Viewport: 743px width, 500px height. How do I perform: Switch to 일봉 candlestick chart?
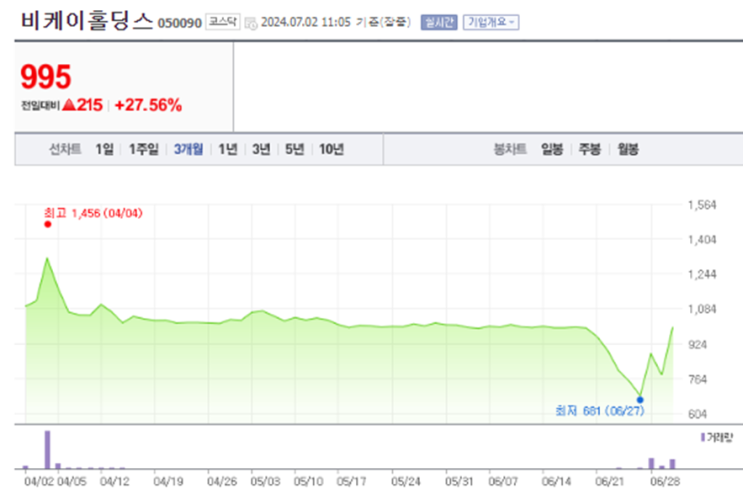coord(552,149)
